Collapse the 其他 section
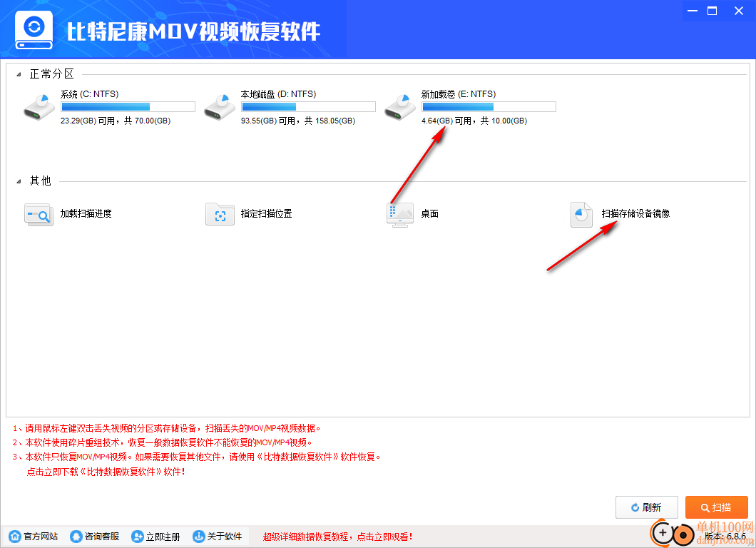 (x=19, y=181)
